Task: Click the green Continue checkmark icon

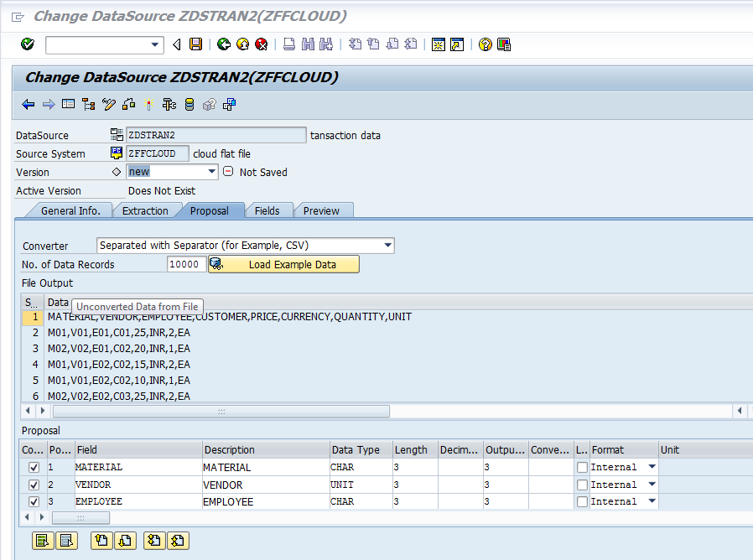Action: click(27, 44)
